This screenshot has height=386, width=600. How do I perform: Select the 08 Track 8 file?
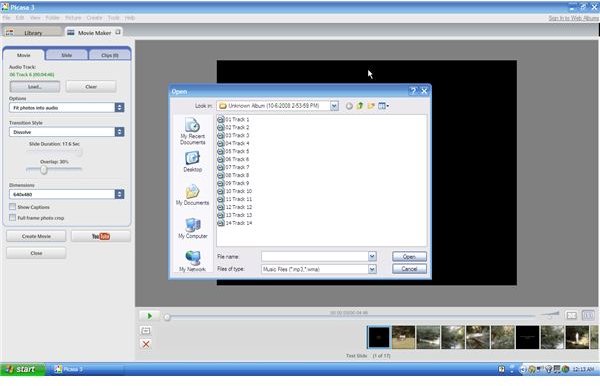click(x=233, y=175)
